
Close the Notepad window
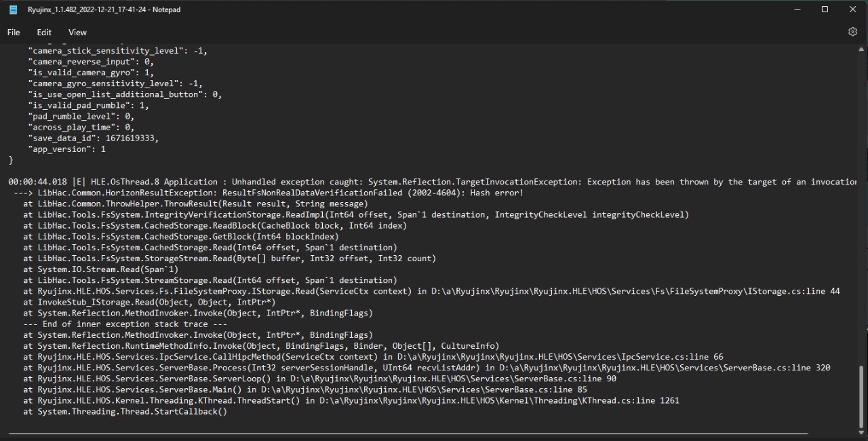point(852,9)
